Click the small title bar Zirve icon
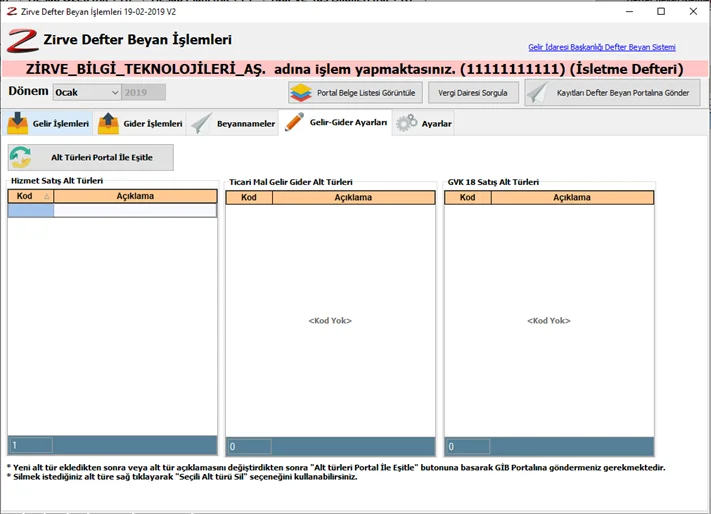 (x=12, y=11)
